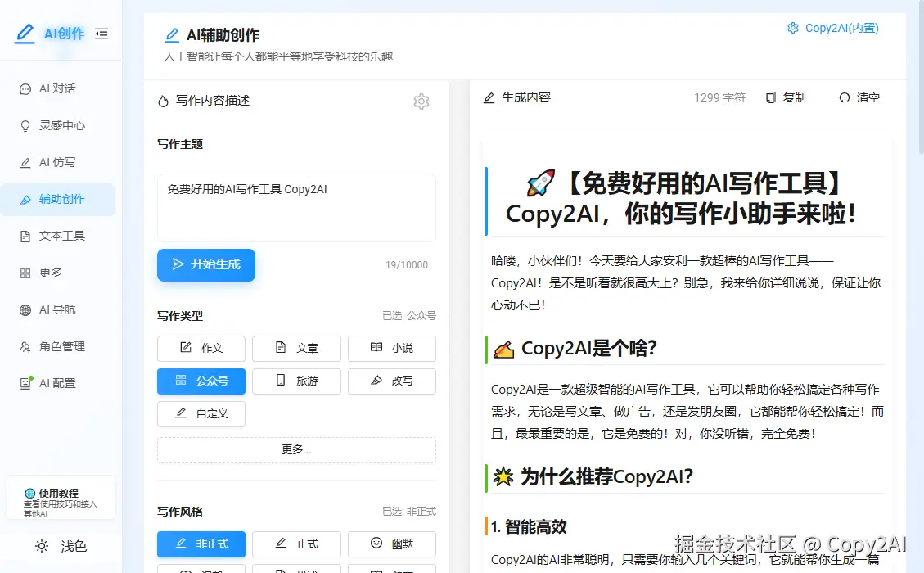924x573 pixels.
Task: Select 公众号 writing type
Action: click(x=201, y=381)
